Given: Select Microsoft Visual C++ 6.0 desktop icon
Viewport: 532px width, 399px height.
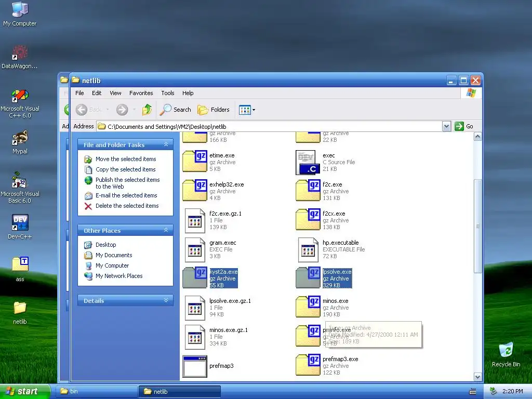Looking at the screenshot, I should (x=20, y=103).
